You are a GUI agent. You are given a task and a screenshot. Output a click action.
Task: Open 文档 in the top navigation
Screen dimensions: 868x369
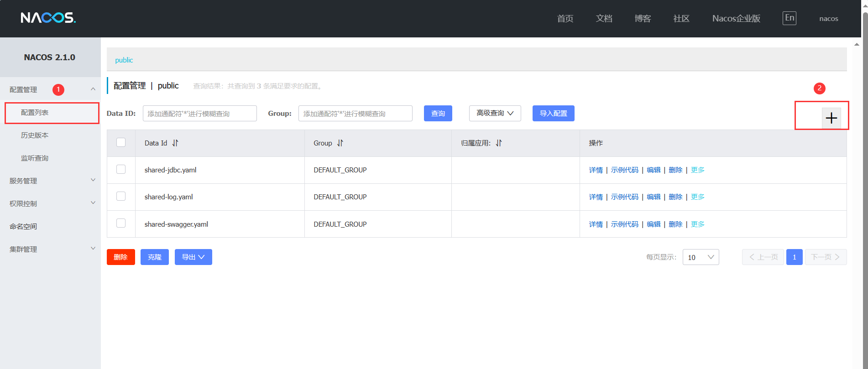point(604,19)
